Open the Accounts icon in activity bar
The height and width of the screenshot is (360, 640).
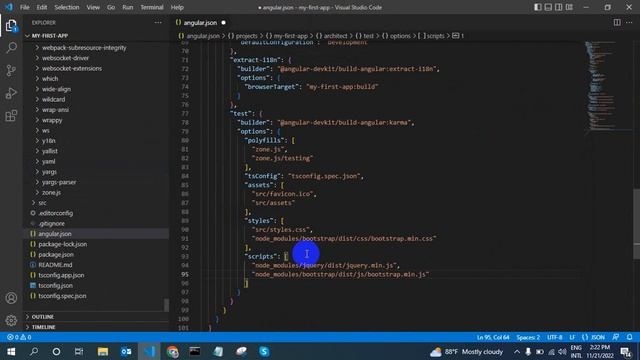(x=11, y=298)
